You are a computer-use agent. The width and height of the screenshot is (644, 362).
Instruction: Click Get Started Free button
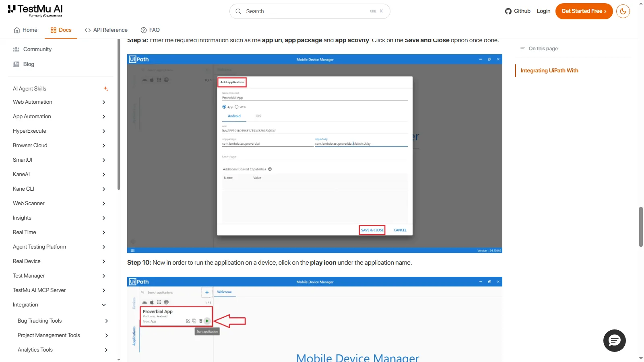click(x=584, y=11)
